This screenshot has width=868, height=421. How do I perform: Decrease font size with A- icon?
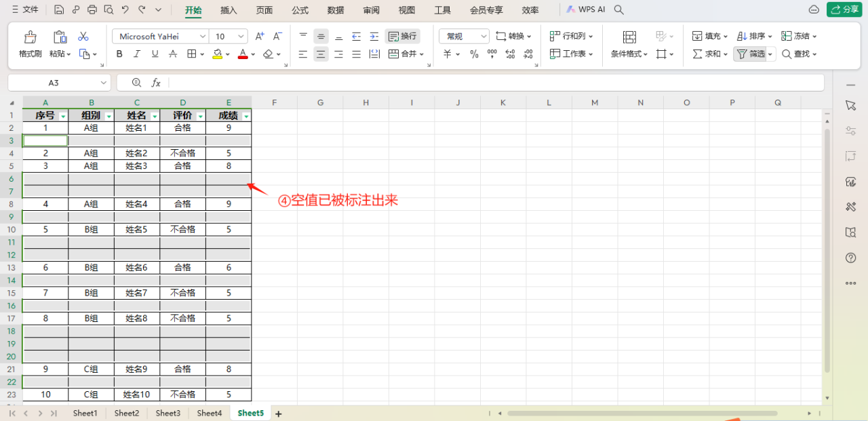click(x=277, y=36)
